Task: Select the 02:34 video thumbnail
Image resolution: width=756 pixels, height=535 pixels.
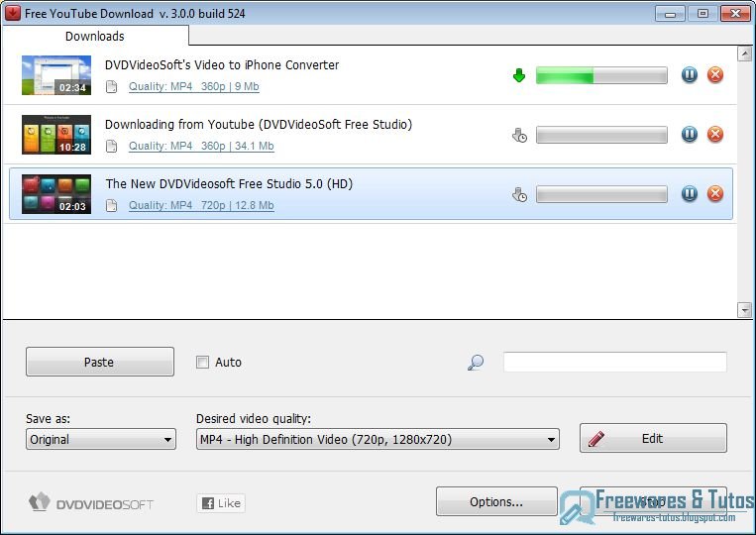Action: click(x=56, y=75)
